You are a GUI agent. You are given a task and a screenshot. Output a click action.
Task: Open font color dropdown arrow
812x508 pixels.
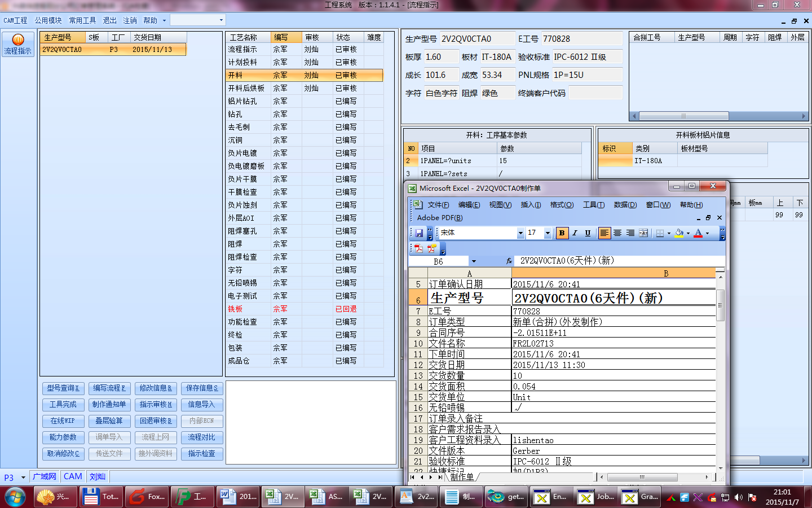pos(707,233)
